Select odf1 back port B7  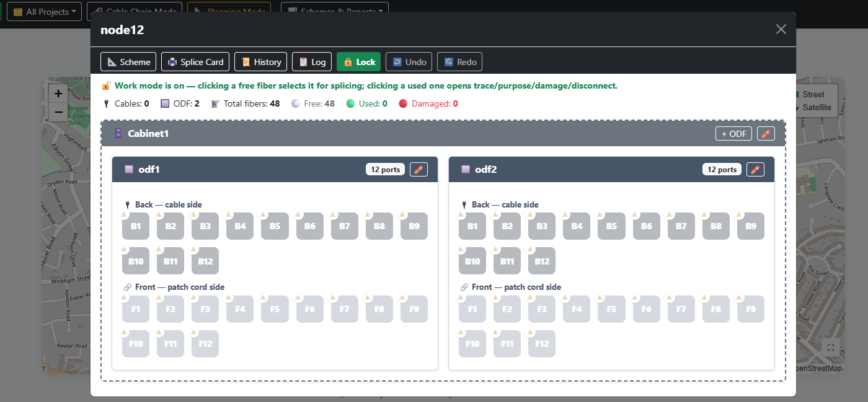click(x=345, y=226)
